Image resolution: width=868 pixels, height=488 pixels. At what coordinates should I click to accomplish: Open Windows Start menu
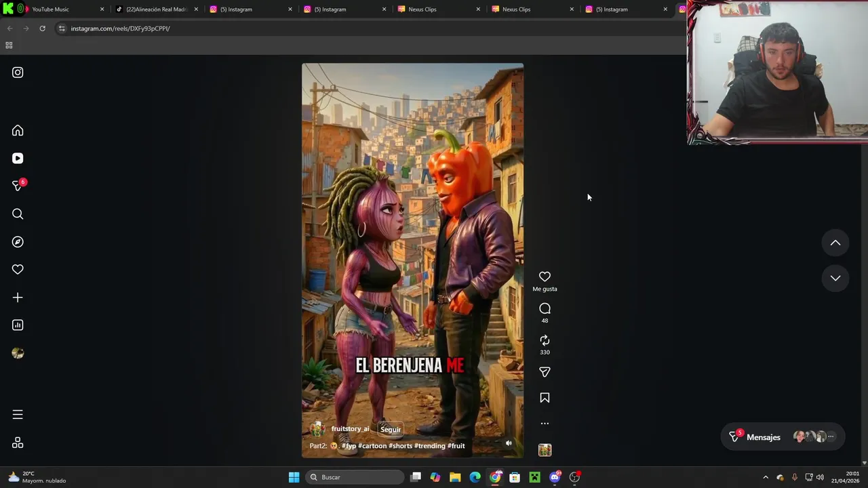coord(294,477)
